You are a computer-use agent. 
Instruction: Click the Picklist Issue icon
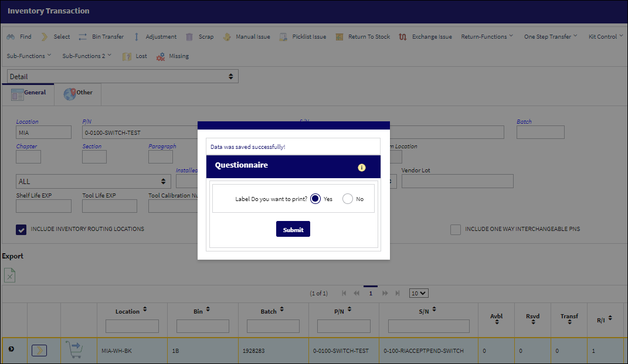point(283,37)
